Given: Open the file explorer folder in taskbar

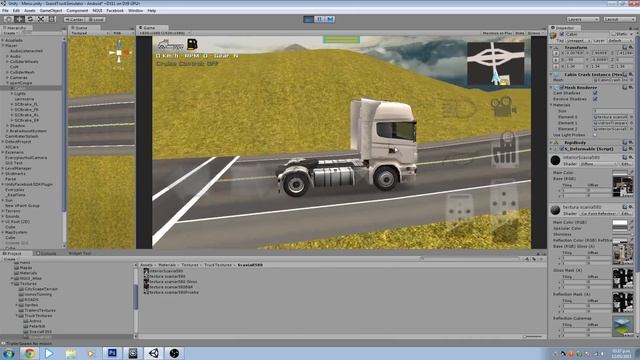Looking at the screenshot, I should pos(71,353).
